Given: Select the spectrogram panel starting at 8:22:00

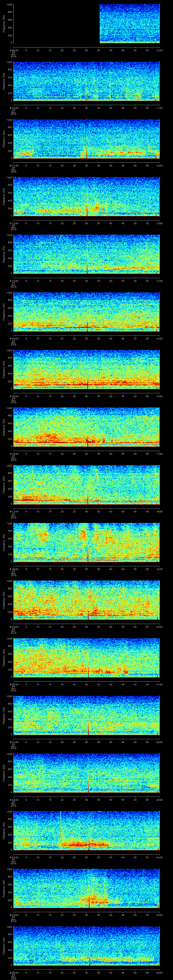Looking at the screenshot, I should [x=87, y=773].
